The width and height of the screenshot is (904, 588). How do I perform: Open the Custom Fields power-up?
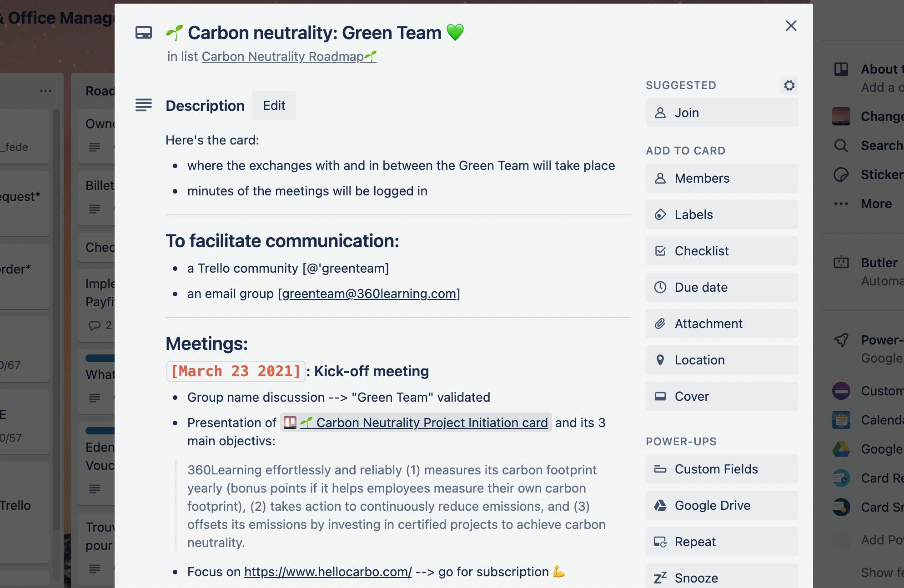pos(722,469)
